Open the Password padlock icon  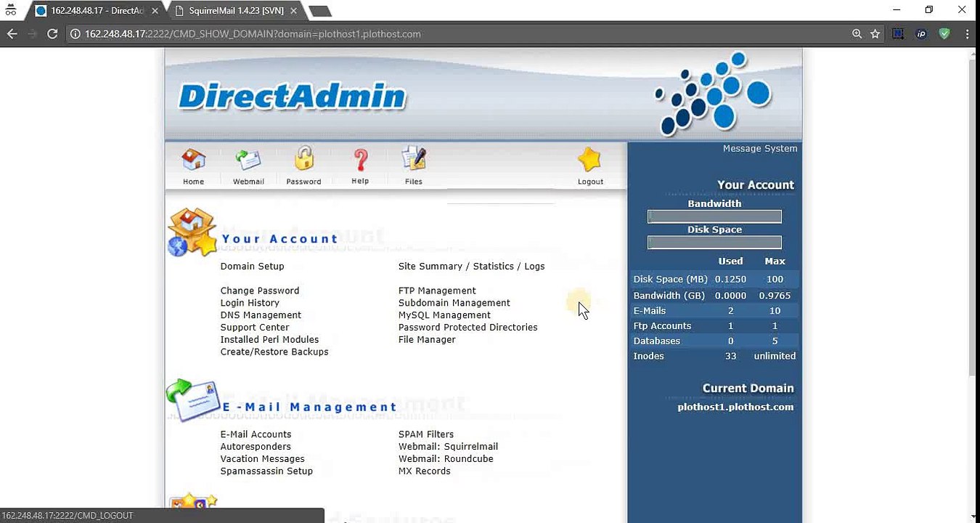pos(303,159)
